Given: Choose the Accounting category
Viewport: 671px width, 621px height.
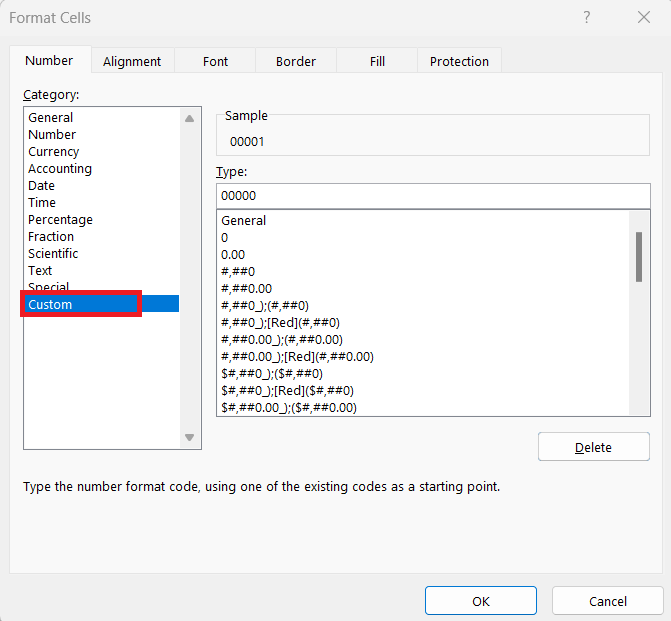Looking at the screenshot, I should [101, 169].
